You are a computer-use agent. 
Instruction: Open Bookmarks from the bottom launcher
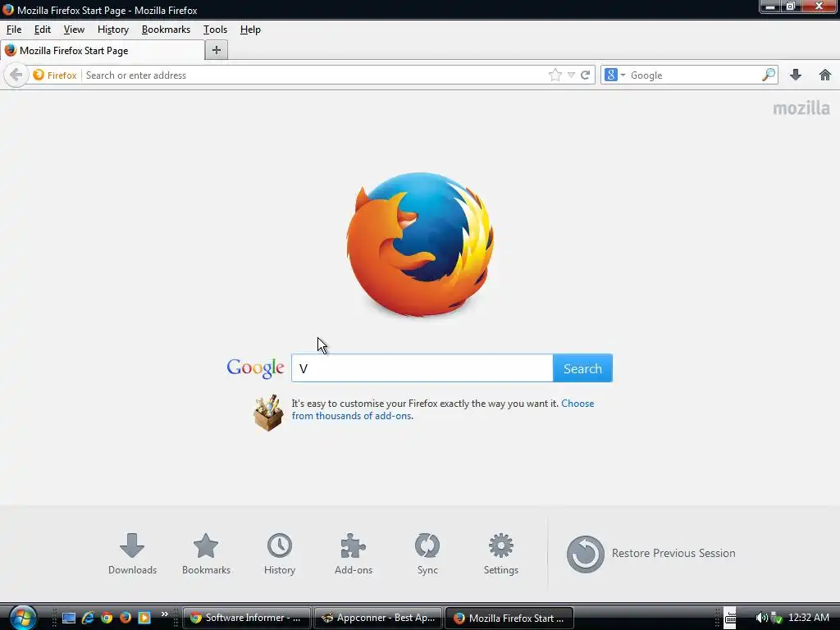(206, 554)
